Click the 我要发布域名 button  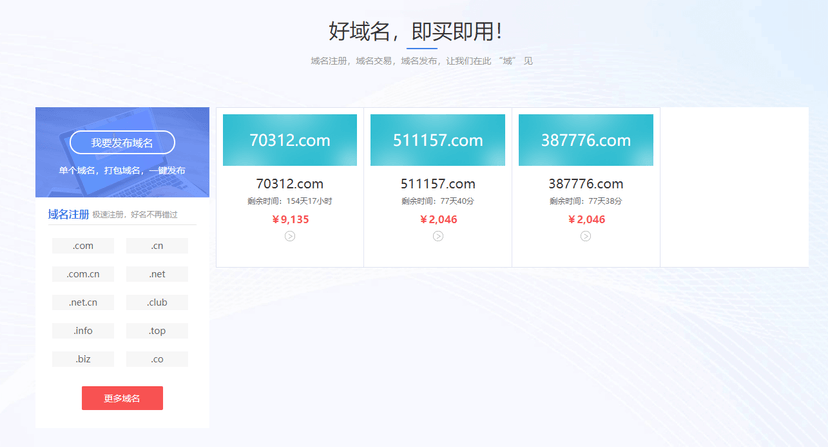pyautogui.click(x=122, y=143)
